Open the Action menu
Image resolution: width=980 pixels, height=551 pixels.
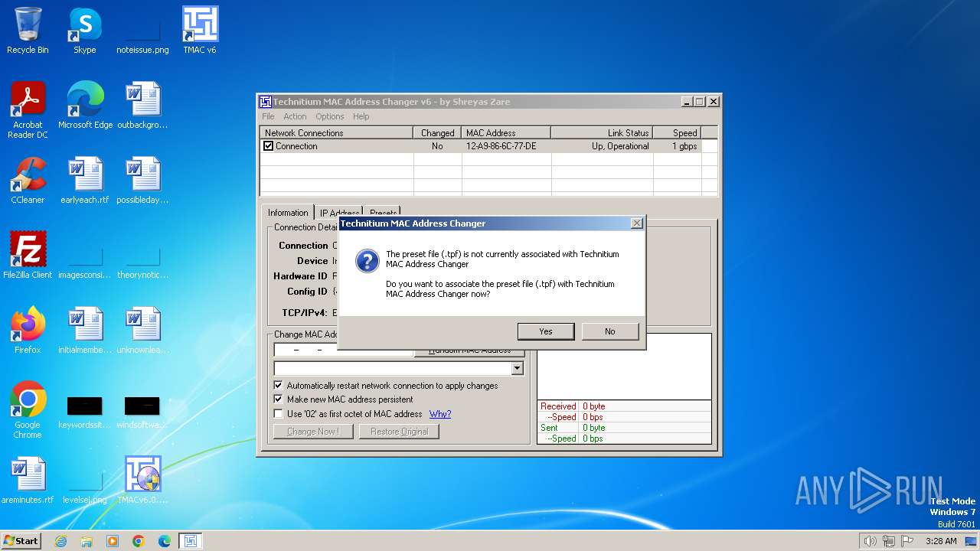point(295,116)
